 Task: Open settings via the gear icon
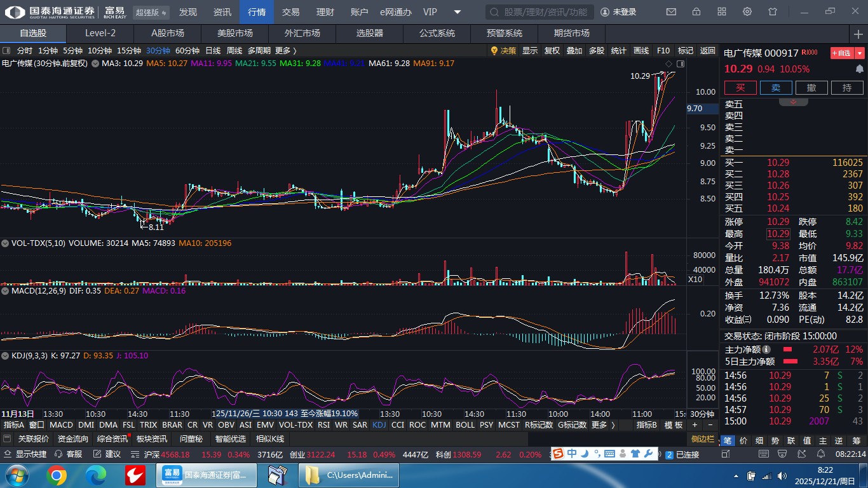(747, 12)
